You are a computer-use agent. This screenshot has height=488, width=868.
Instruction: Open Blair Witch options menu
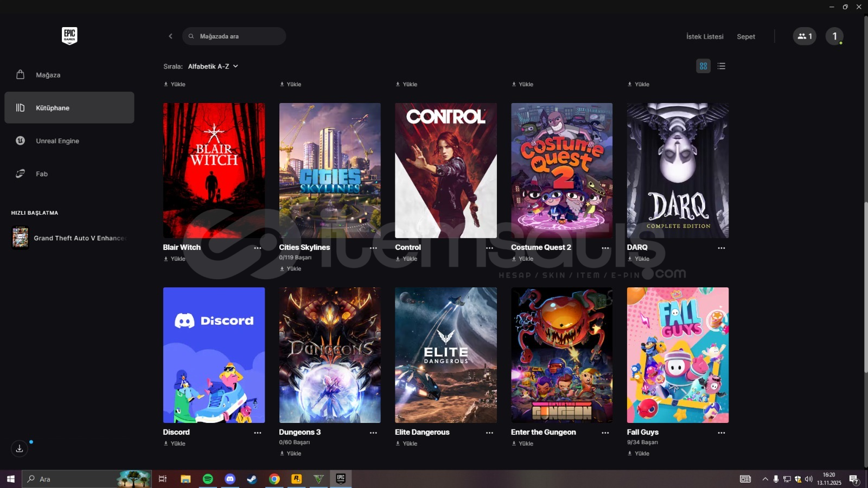coord(258,248)
